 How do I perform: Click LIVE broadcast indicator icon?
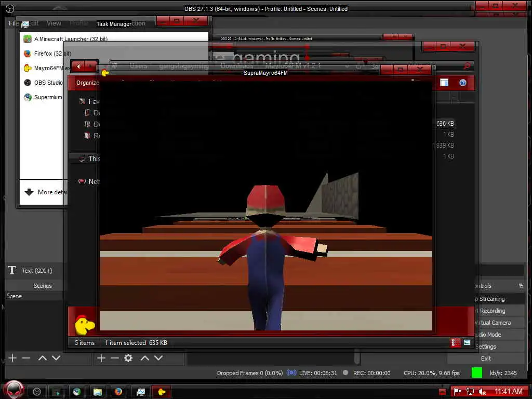point(291,373)
